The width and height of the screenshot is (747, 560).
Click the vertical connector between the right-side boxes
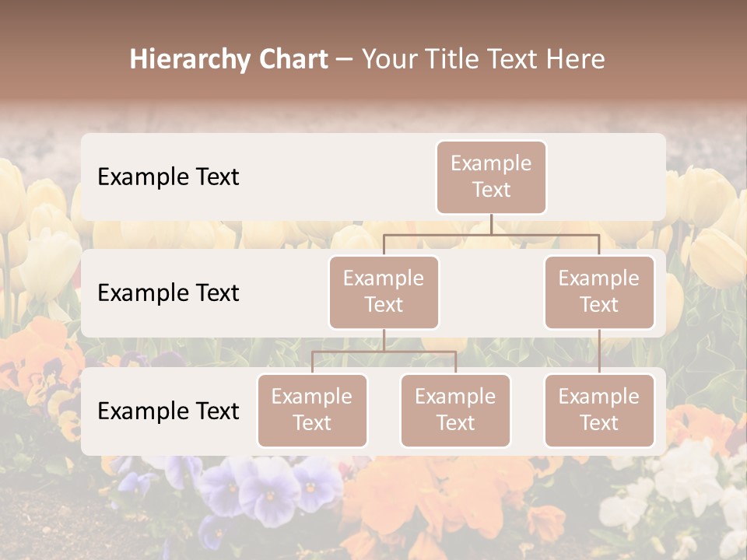pos(599,352)
